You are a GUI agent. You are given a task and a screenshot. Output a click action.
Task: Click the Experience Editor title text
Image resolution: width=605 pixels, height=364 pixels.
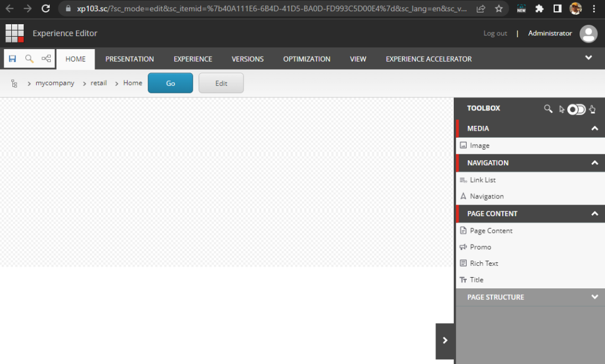click(65, 33)
